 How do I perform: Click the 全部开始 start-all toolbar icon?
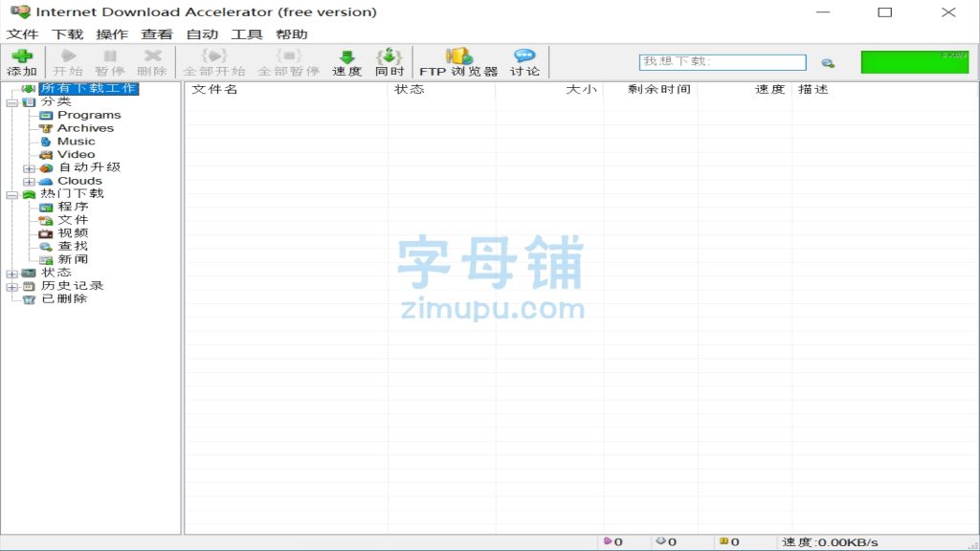tap(213, 56)
